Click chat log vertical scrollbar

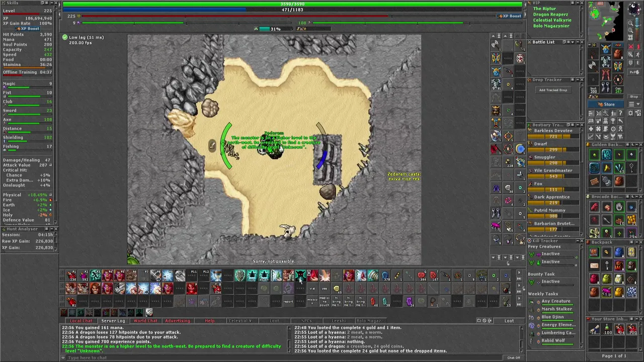pos(290,339)
